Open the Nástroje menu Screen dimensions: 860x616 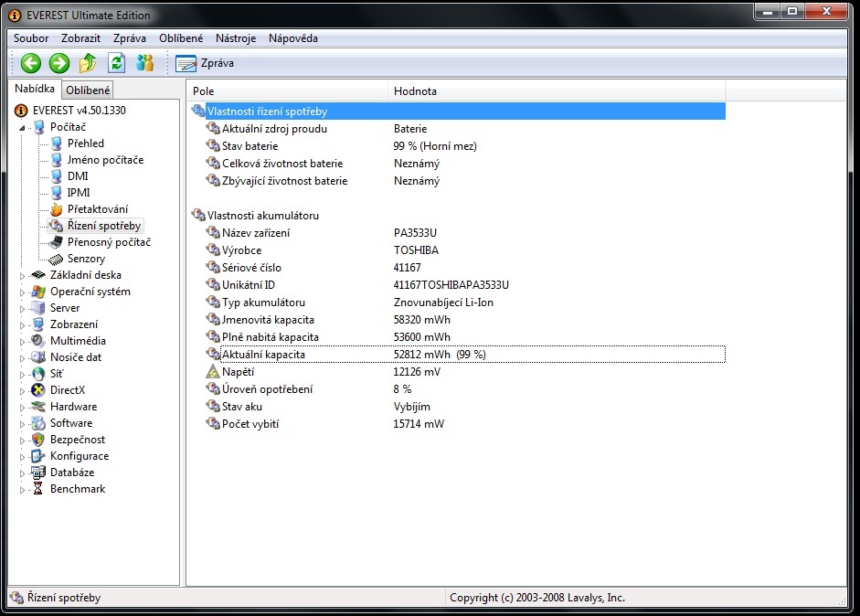(236, 38)
